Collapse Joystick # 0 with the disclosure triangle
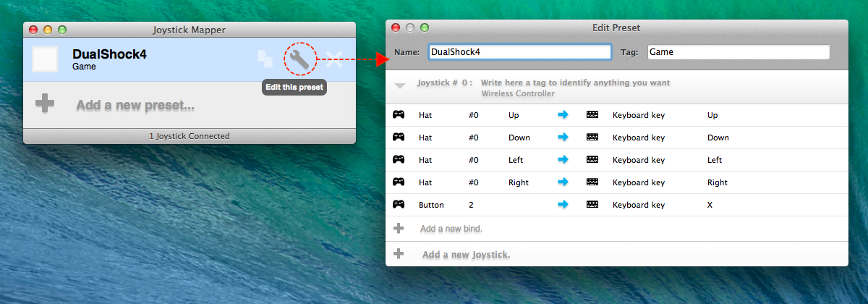The image size is (868, 304). coord(400,86)
